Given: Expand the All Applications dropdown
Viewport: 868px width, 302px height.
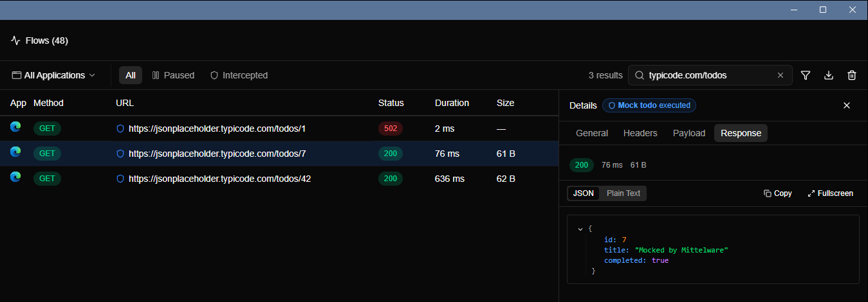Looking at the screenshot, I should pos(53,75).
